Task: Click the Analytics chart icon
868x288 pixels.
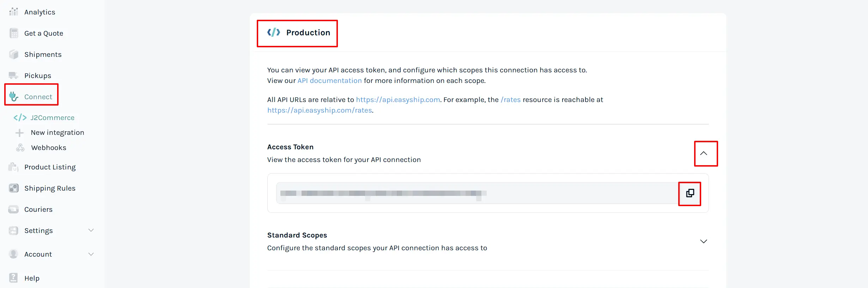Action: click(13, 12)
